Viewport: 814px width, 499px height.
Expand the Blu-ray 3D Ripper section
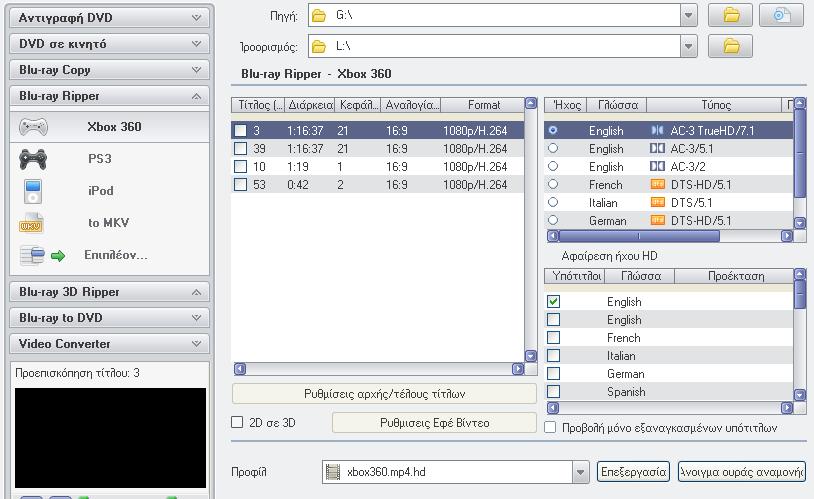[x=110, y=292]
